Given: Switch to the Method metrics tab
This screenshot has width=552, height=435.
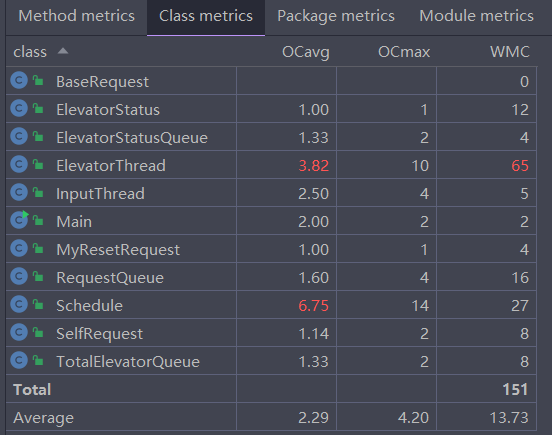Looking at the screenshot, I should 76,16.
